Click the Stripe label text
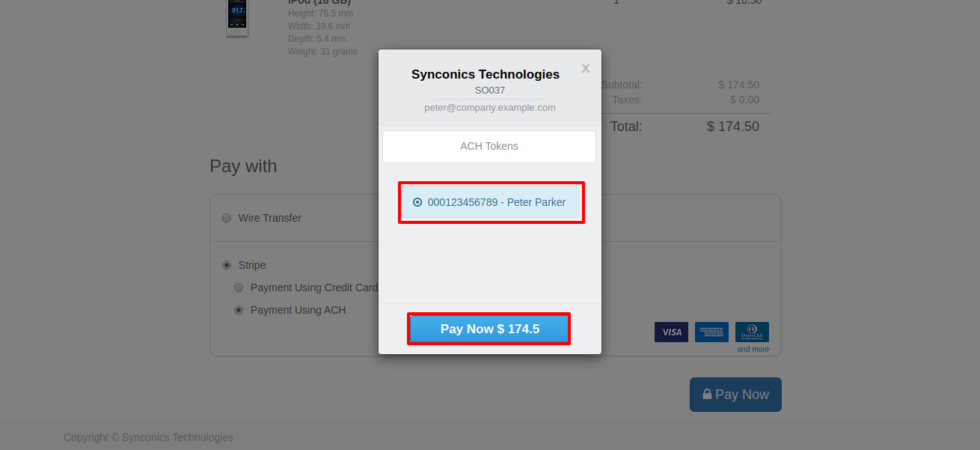This screenshot has height=450, width=980. pos(252,265)
